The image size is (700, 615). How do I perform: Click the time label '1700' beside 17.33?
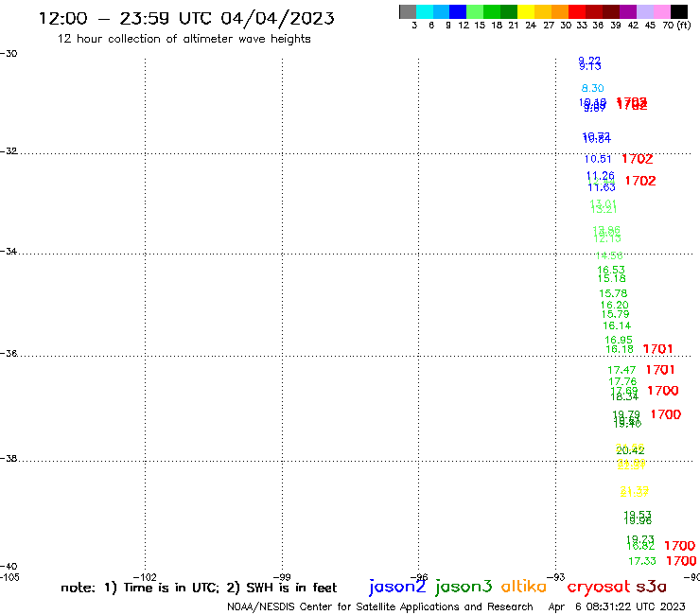pyautogui.click(x=681, y=560)
